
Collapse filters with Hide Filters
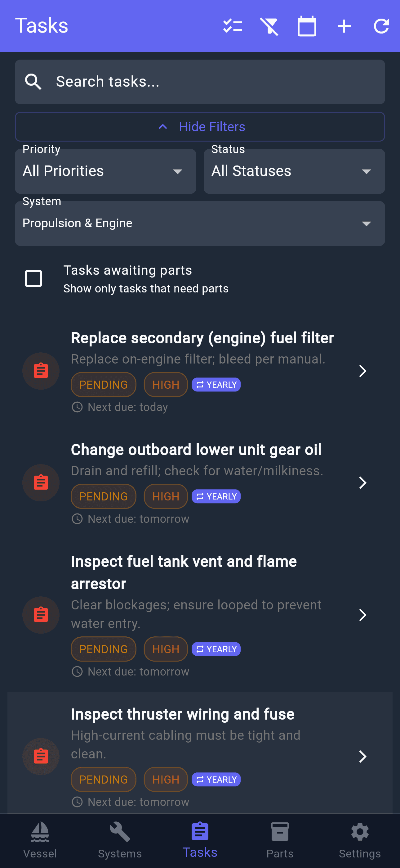point(200,127)
